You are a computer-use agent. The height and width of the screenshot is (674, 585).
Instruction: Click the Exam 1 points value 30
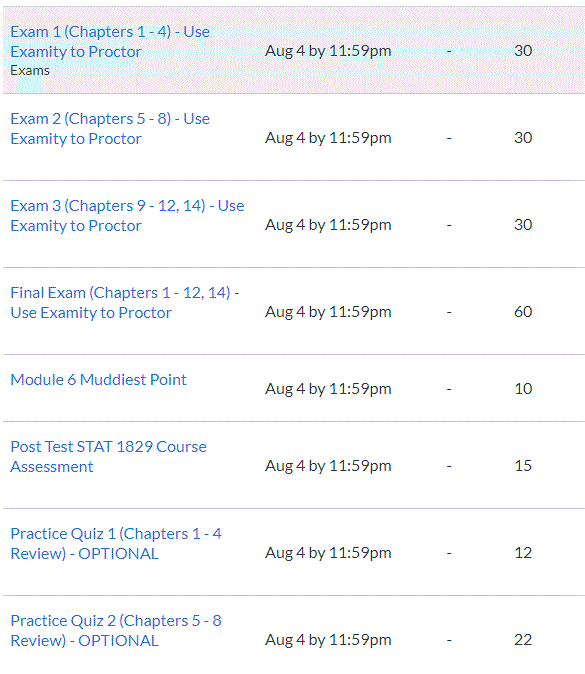click(x=523, y=51)
